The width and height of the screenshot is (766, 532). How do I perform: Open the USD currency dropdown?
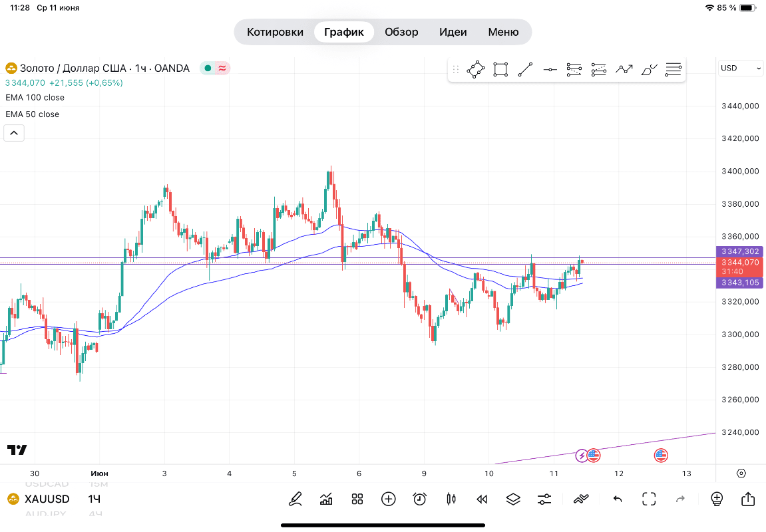coord(741,68)
